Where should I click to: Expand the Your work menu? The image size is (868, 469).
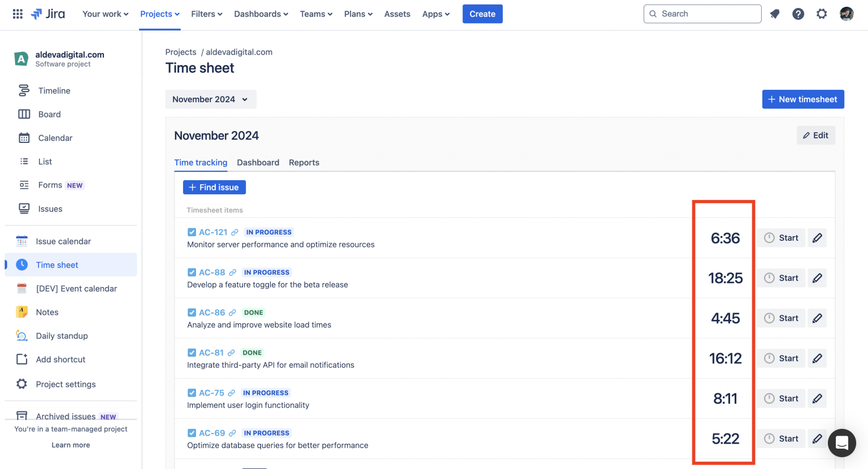tap(106, 14)
